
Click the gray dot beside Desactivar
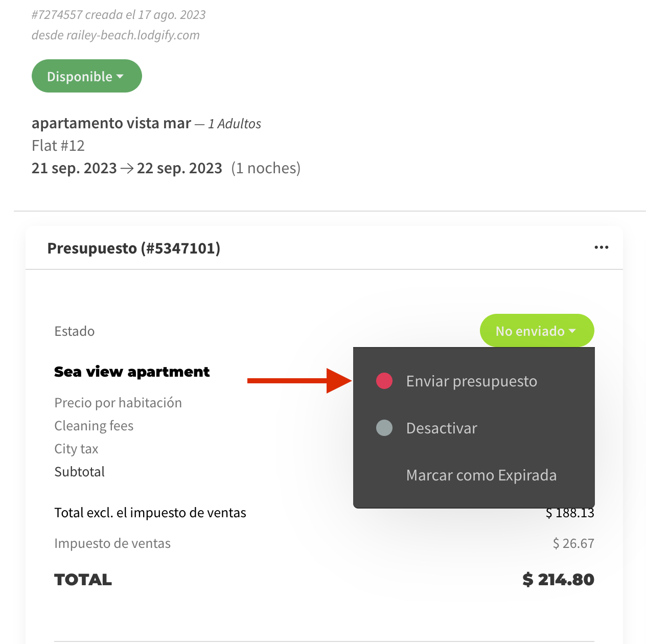384,428
